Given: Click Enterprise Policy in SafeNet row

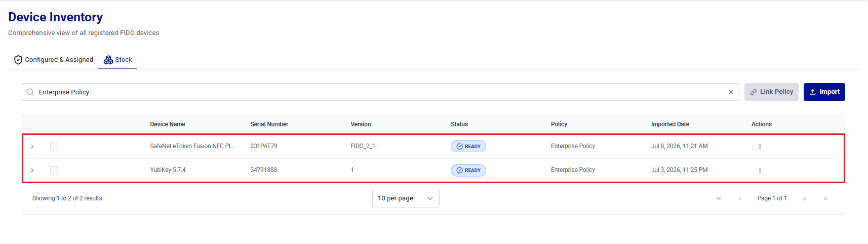Looking at the screenshot, I should pyautogui.click(x=573, y=146).
